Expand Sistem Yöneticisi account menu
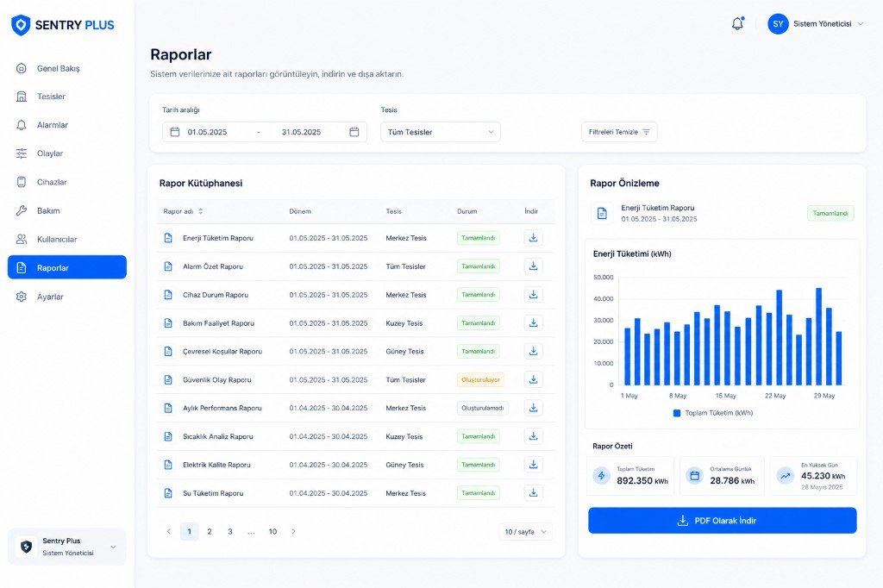Image resolution: width=883 pixels, height=588 pixels. tap(829, 23)
